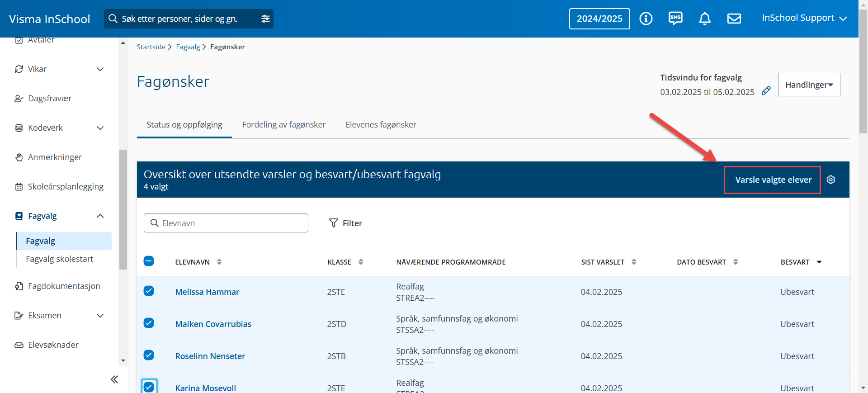Select Fagvalg skolestart submenu item
The width and height of the screenshot is (868, 393).
tap(60, 259)
